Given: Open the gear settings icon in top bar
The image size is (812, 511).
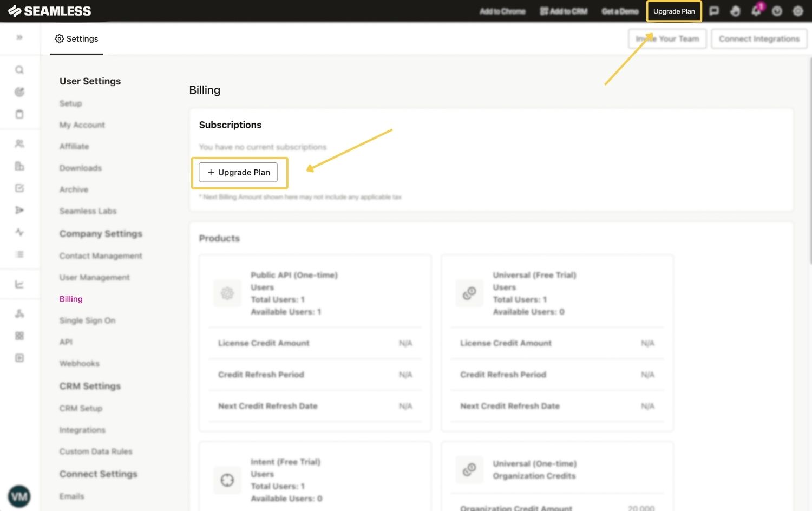Looking at the screenshot, I should pos(798,11).
